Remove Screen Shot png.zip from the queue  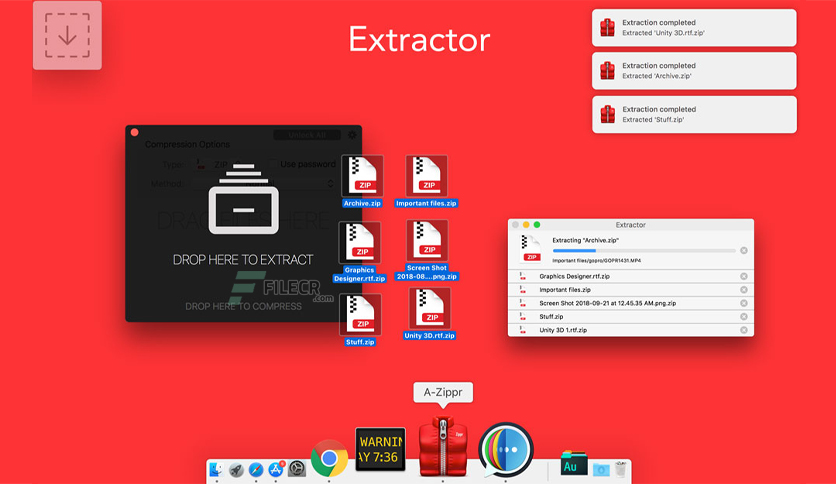(x=743, y=303)
